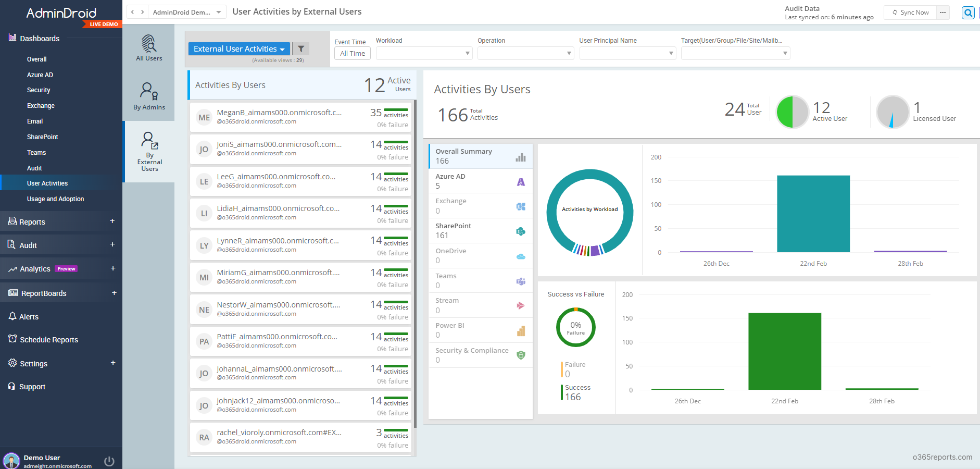980x469 pixels.
Task: Click the Power BI workload icon
Action: (x=521, y=331)
